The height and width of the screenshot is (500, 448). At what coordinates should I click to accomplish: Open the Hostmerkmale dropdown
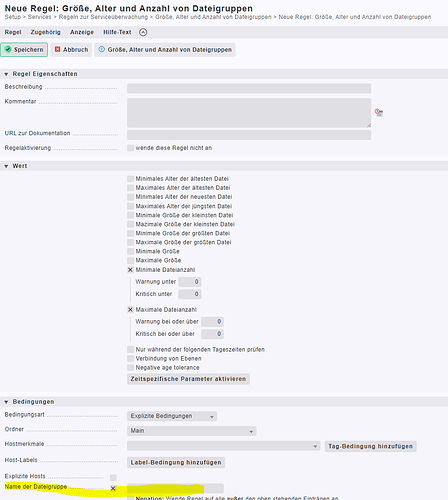(x=223, y=446)
